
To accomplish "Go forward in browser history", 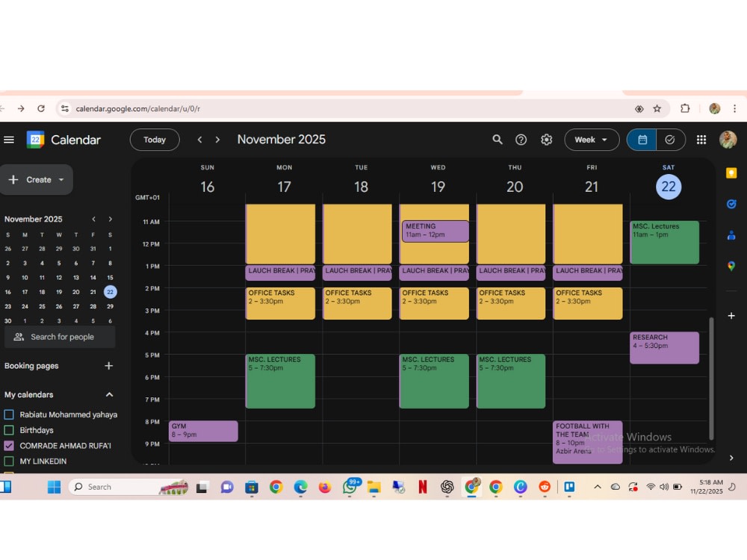I will pyautogui.click(x=21, y=108).
